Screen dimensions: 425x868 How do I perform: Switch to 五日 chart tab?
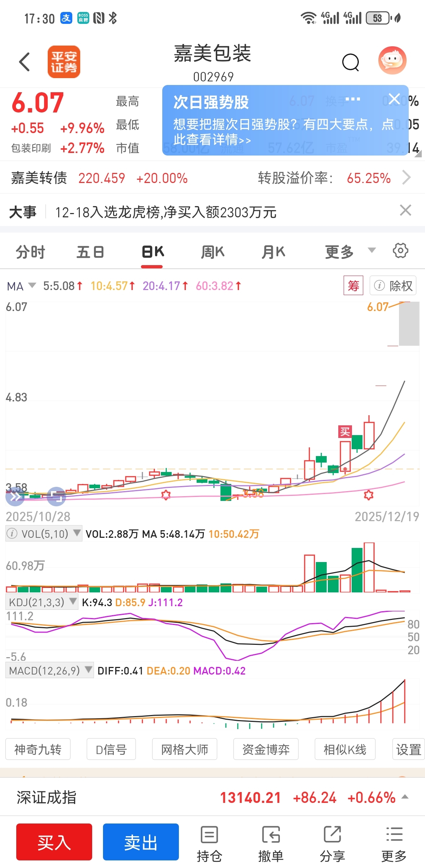90,252
